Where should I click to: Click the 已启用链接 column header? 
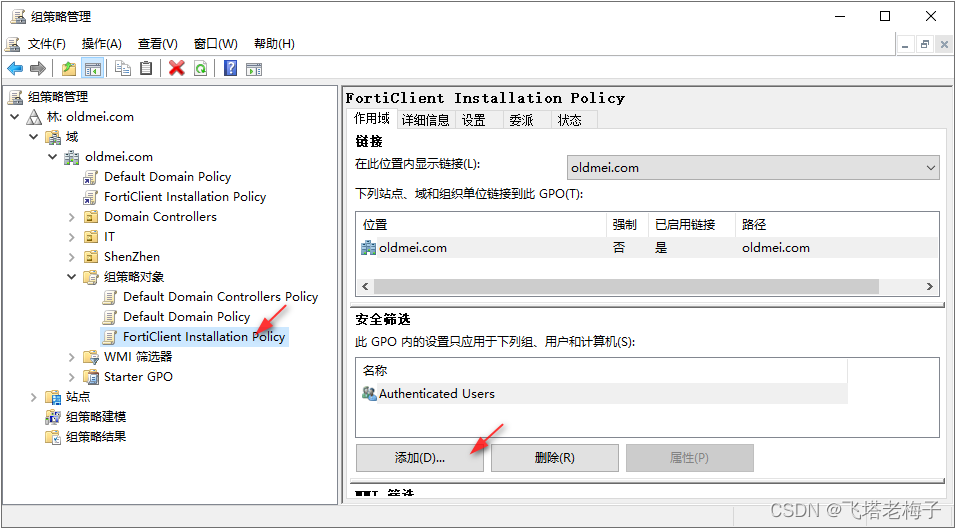[691, 224]
